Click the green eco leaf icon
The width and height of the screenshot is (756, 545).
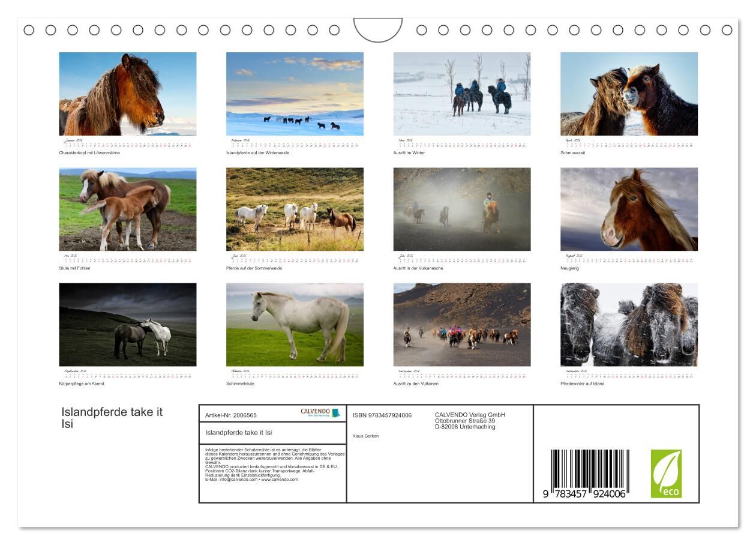click(666, 474)
